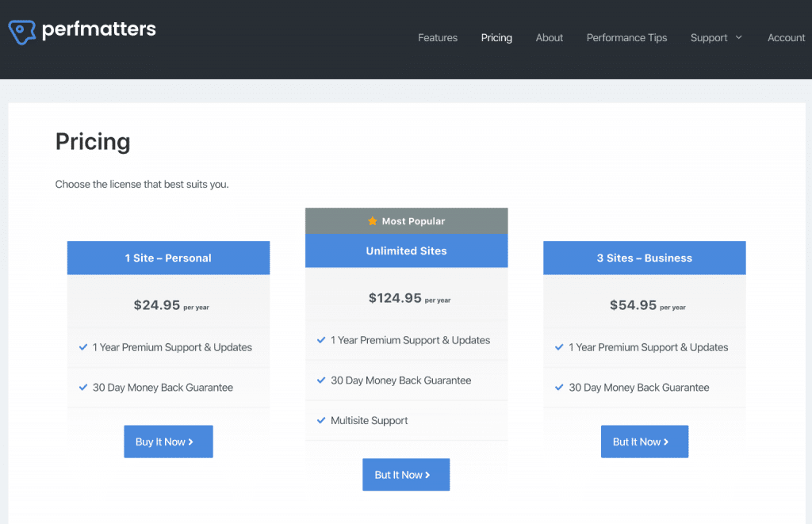Go to the Pricing menu item
812x524 pixels.
[x=496, y=38]
